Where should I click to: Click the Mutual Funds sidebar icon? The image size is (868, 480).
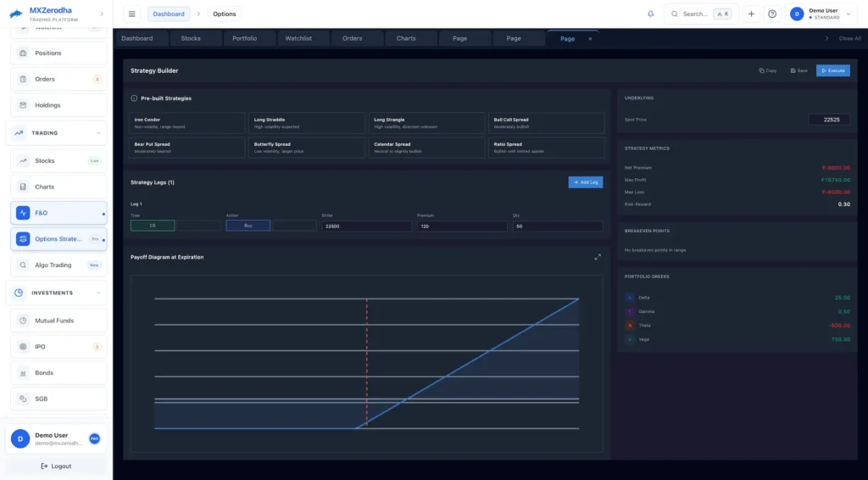click(23, 321)
